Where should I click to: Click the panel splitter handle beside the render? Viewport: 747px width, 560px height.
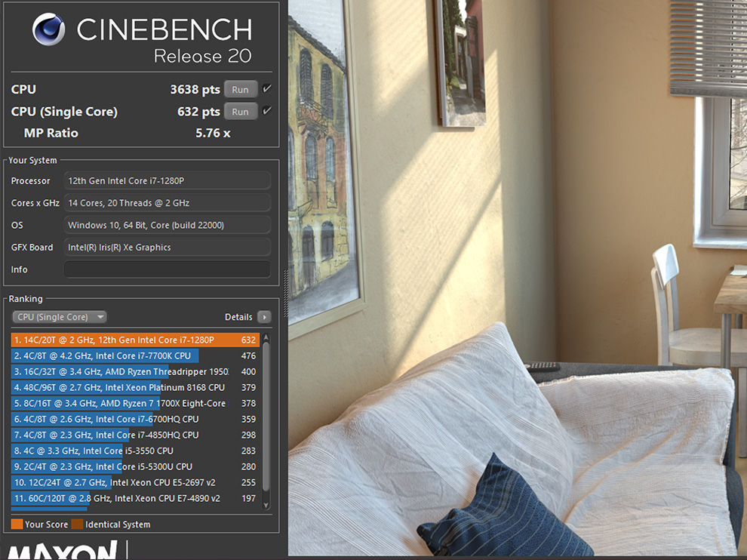285,294
